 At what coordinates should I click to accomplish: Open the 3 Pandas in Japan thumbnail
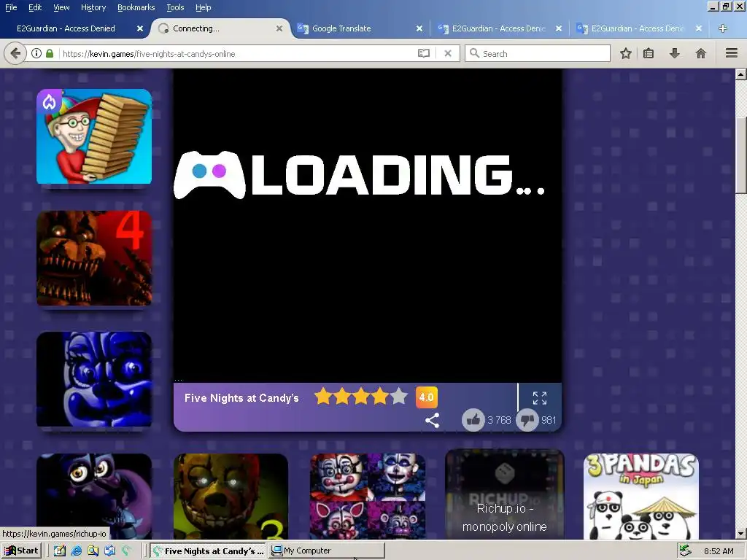[641, 496]
